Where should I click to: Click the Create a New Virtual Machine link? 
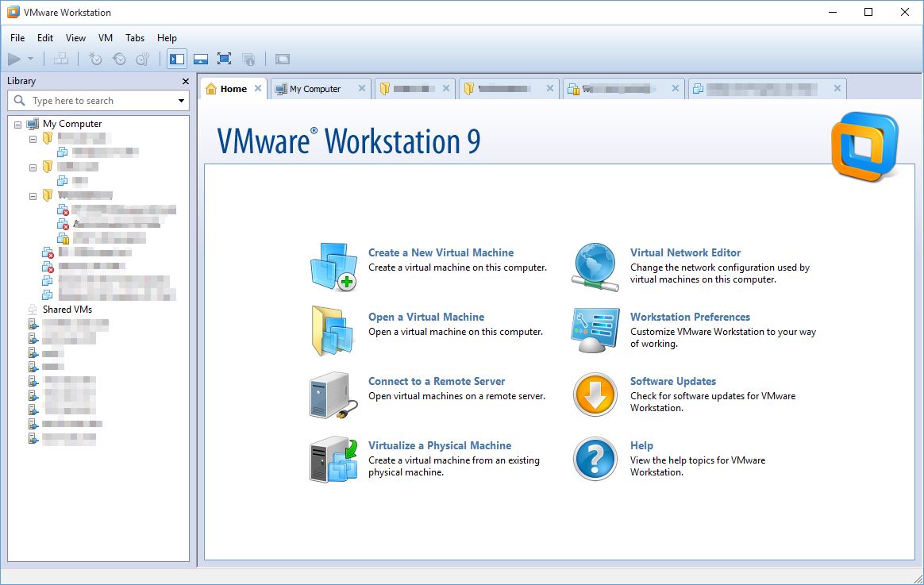click(441, 252)
